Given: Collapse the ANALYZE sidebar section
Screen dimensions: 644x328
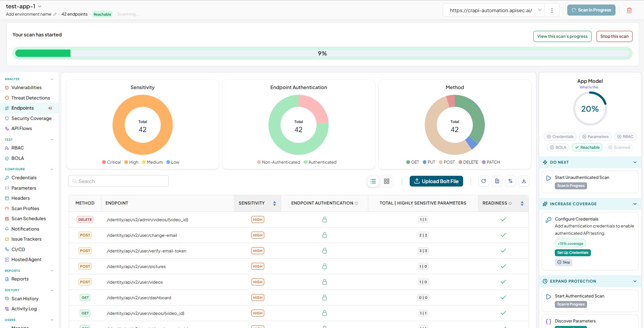Looking at the screenshot, I should click(52, 79).
